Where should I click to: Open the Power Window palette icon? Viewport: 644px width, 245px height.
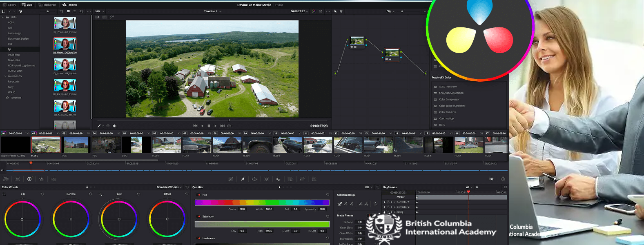click(254, 179)
